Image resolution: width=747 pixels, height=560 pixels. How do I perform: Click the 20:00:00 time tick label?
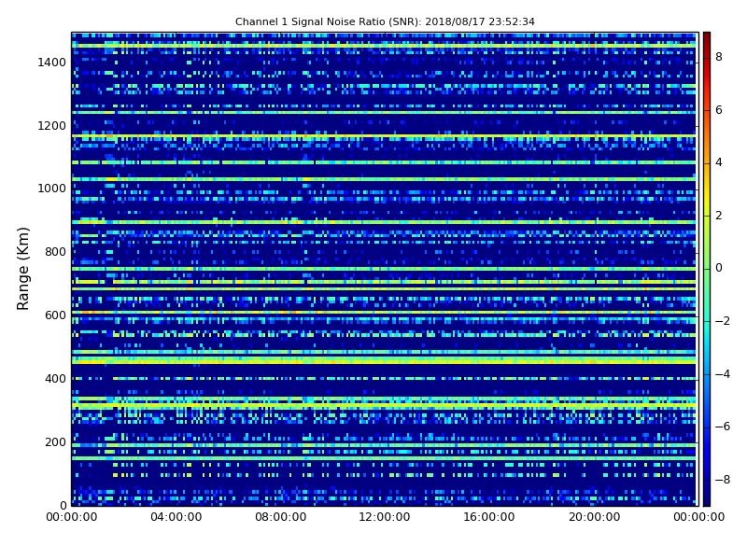coord(594,517)
